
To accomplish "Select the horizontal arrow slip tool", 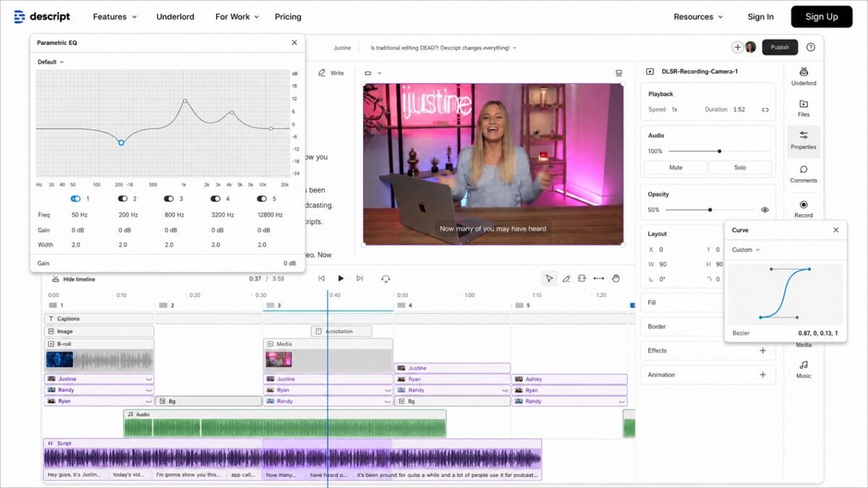I will (x=599, y=278).
